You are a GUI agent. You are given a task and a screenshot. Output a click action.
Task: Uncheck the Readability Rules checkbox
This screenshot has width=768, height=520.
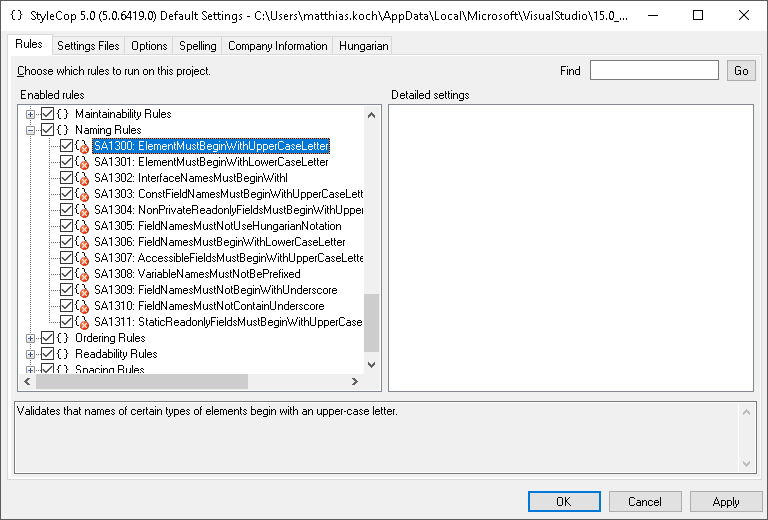[47, 354]
